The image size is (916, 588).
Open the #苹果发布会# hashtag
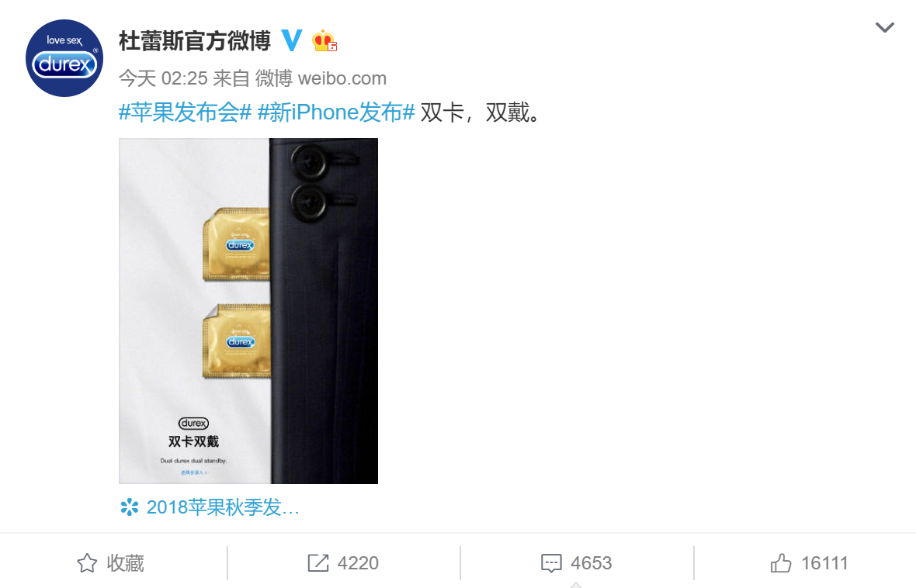(x=186, y=112)
